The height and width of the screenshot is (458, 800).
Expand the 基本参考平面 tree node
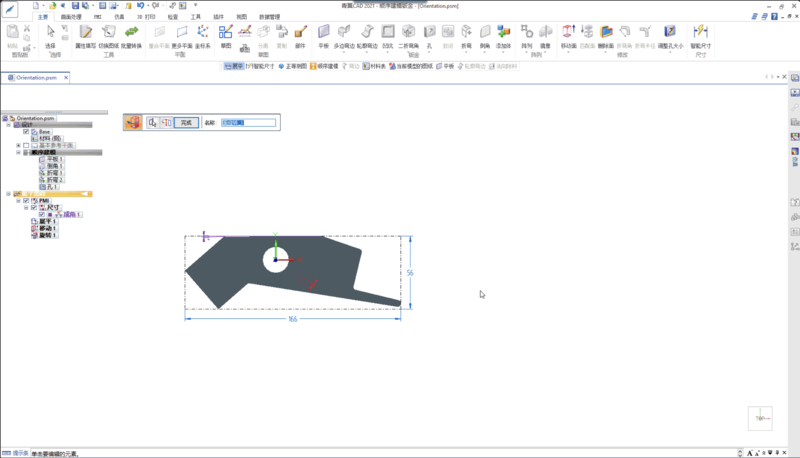(x=18, y=145)
